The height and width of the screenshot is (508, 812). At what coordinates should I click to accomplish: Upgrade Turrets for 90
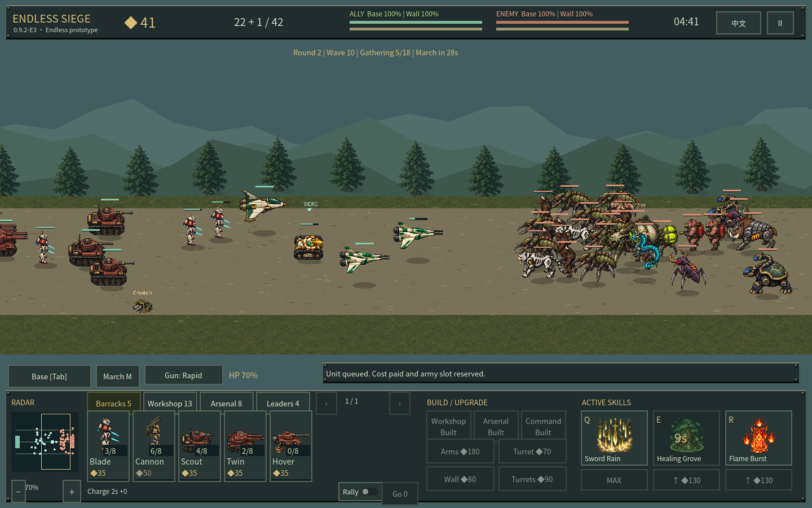click(x=532, y=479)
